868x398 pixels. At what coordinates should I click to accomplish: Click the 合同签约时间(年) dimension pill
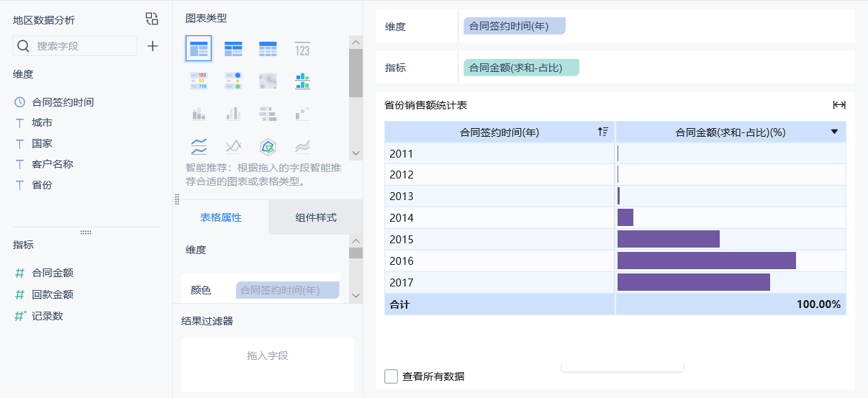click(514, 26)
